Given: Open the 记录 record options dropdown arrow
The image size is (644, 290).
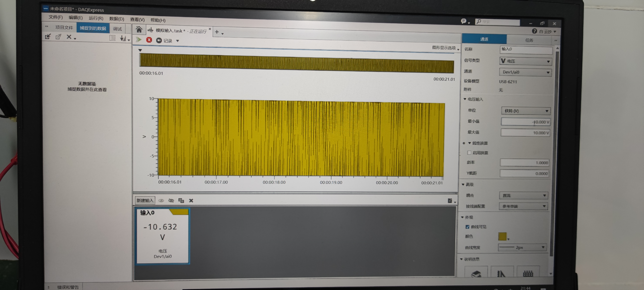Looking at the screenshot, I should point(178,41).
